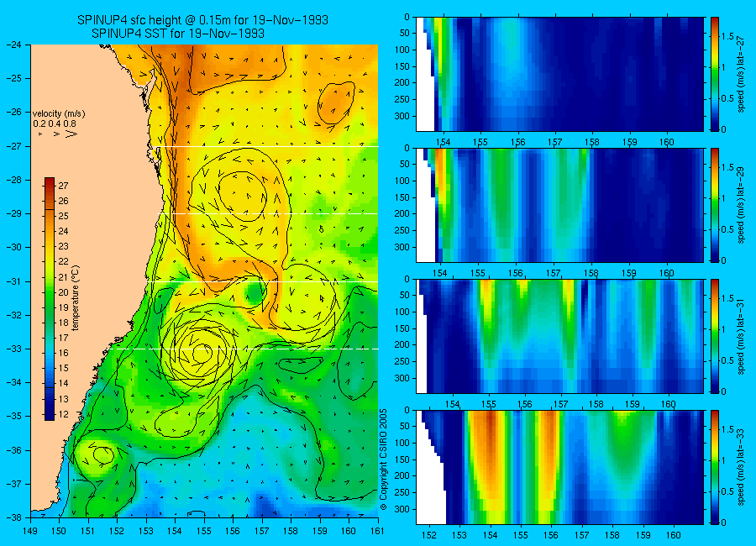Viewport: 756px width, 546px height.
Task: Select the "temperature (°C)" vertical label
Action: coord(76,298)
